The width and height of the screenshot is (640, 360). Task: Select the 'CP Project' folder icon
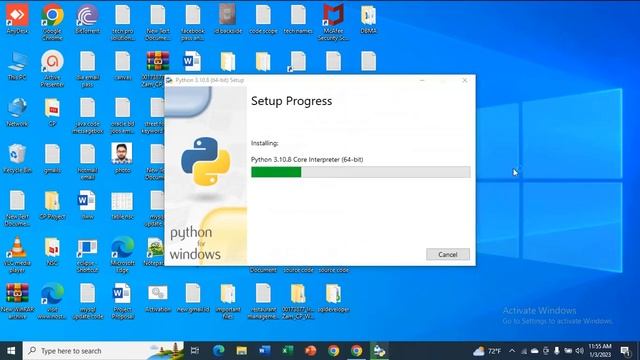click(52, 205)
